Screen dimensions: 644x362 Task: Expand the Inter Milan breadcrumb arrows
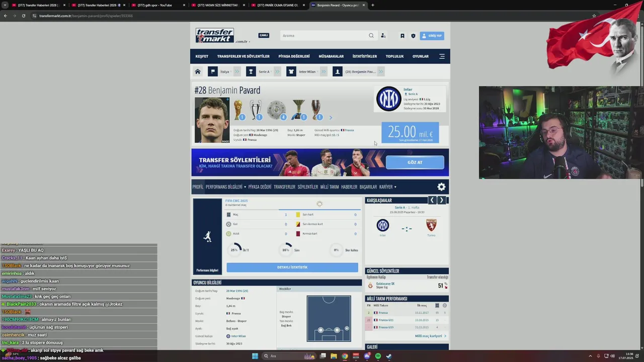[323, 72]
